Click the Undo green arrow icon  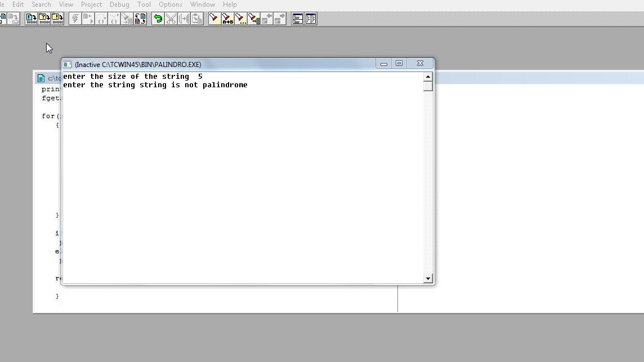(158, 19)
